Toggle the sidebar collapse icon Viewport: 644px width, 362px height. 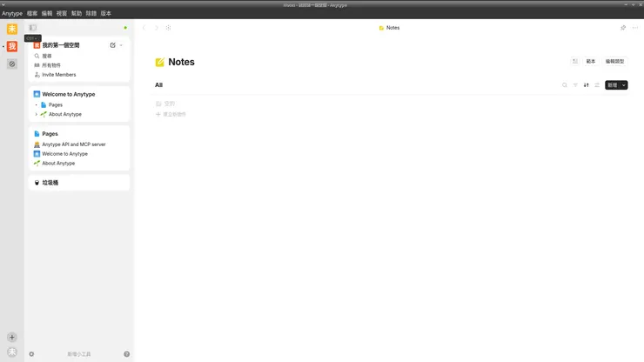[x=33, y=28]
